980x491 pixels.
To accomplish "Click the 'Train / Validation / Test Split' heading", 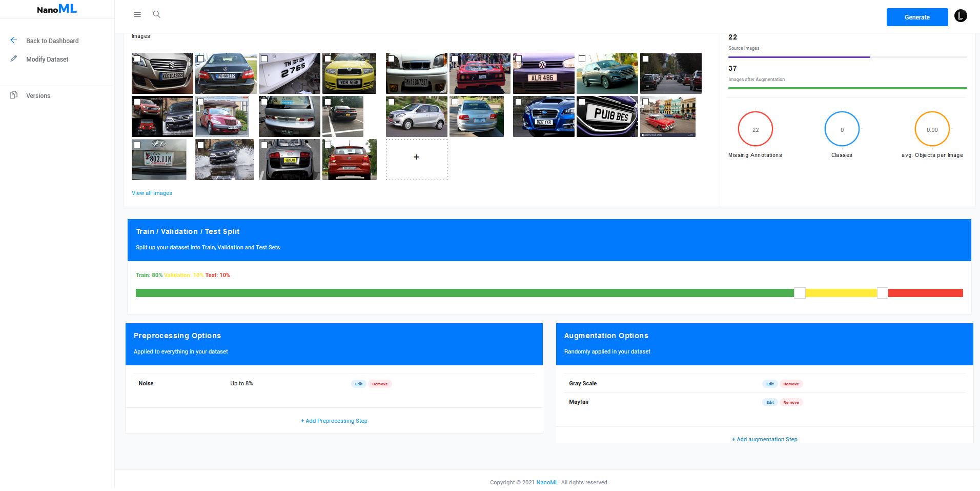I will [188, 231].
